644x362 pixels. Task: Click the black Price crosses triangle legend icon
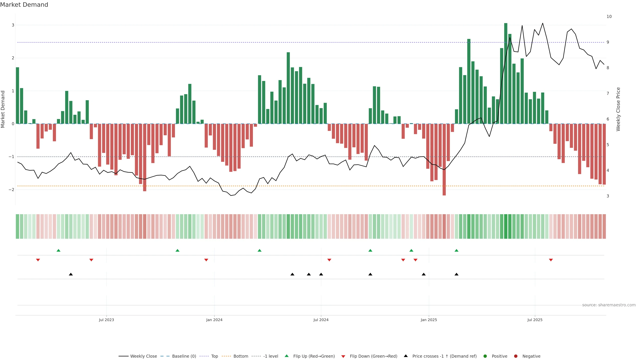pyautogui.click(x=406, y=356)
